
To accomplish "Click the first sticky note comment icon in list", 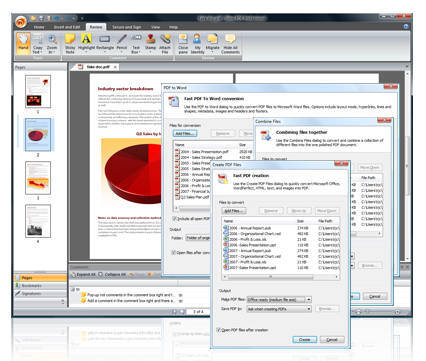I will click(84, 295).
